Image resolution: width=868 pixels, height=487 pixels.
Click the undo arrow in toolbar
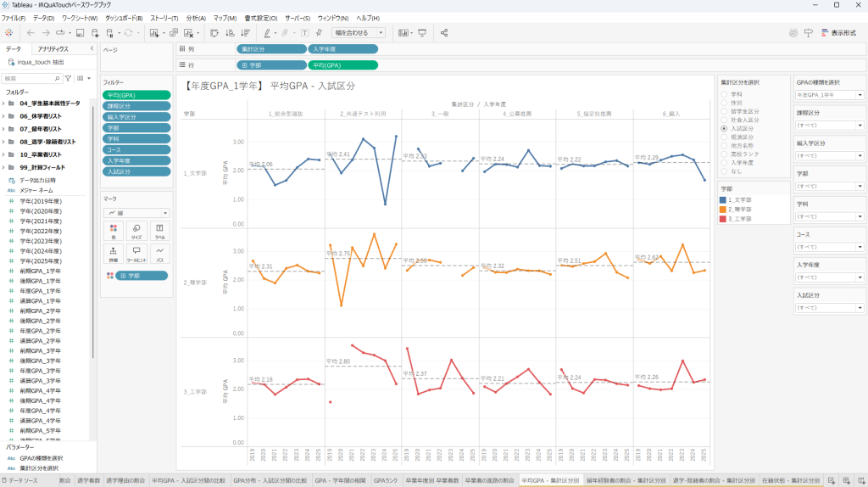pyautogui.click(x=31, y=33)
